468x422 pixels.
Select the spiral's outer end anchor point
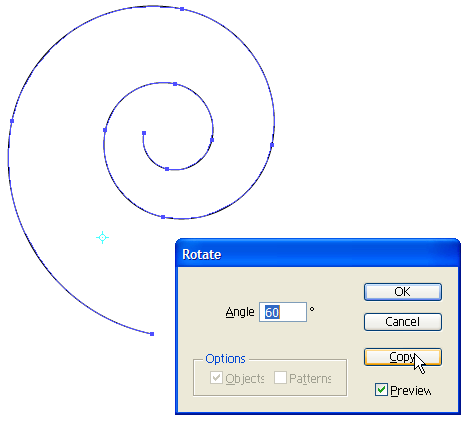click(152, 334)
